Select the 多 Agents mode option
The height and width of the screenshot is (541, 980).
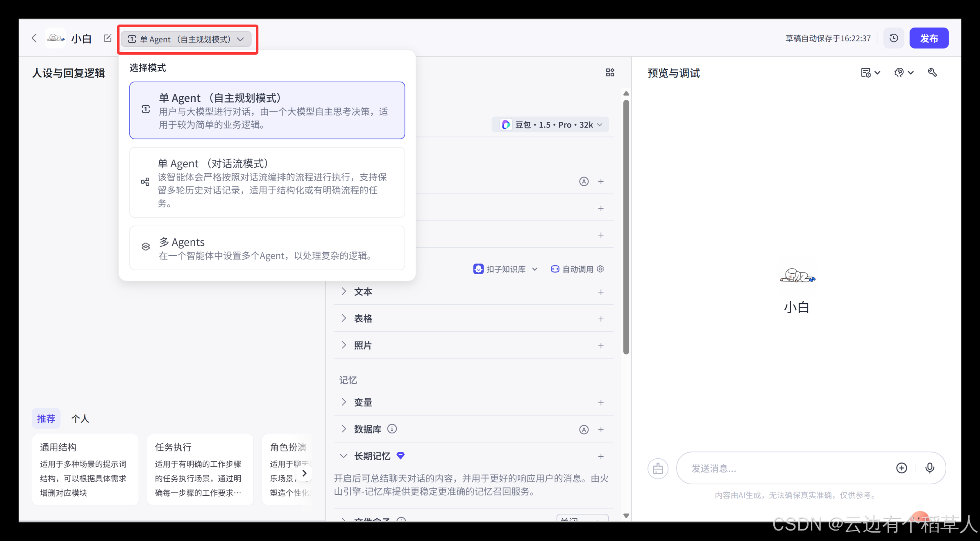tap(267, 248)
